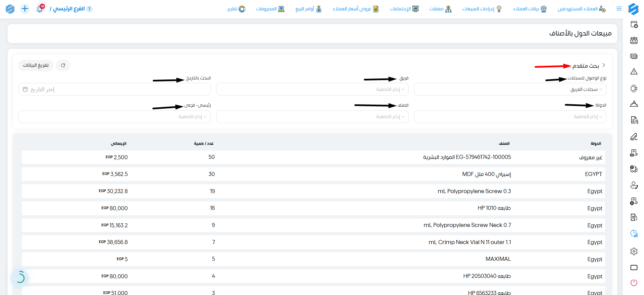Click the الصنف column header
The image size is (644, 295).
(x=504, y=143)
